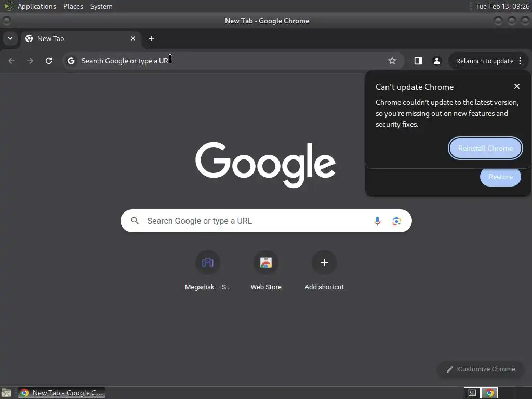Click the Reinstall Chrome button
The image size is (532, 399).
coord(485,148)
